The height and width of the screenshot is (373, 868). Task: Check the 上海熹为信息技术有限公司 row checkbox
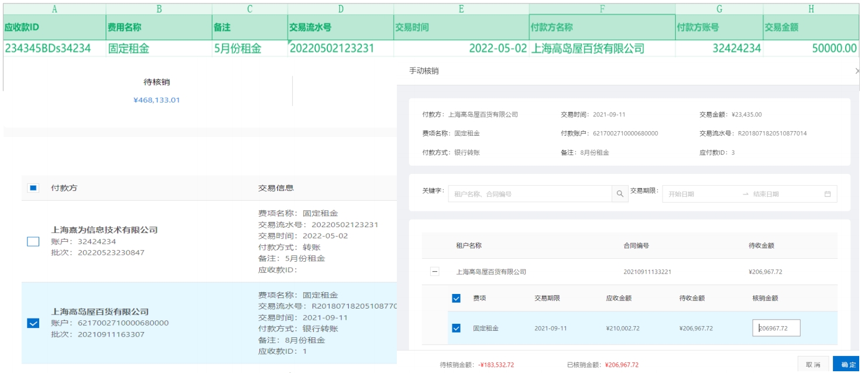pyautogui.click(x=33, y=241)
